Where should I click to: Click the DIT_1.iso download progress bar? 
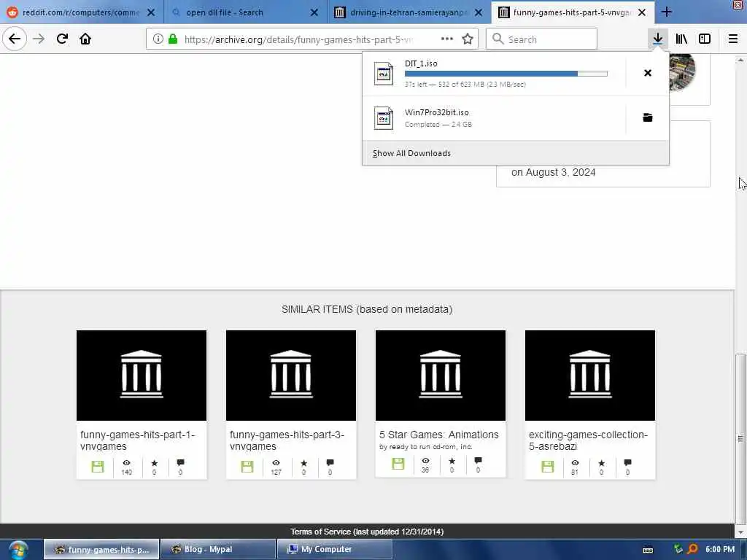[x=506, y=74]
